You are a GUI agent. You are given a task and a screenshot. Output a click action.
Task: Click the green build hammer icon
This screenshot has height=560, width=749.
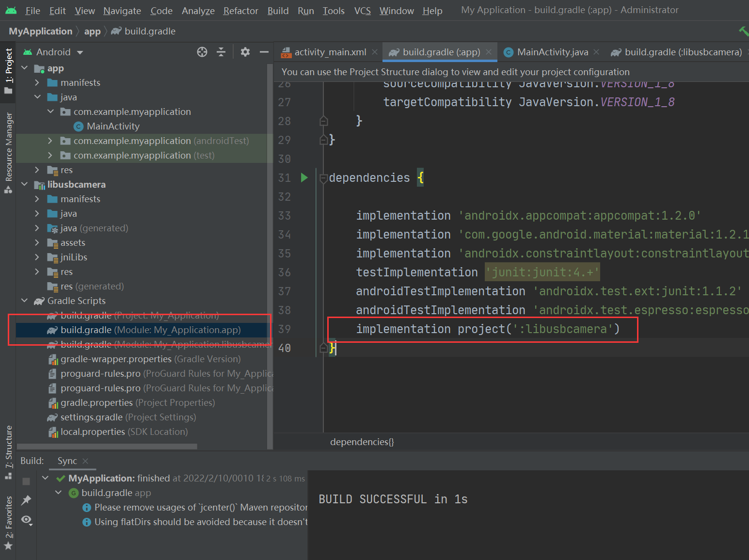[x=743, y=31]
